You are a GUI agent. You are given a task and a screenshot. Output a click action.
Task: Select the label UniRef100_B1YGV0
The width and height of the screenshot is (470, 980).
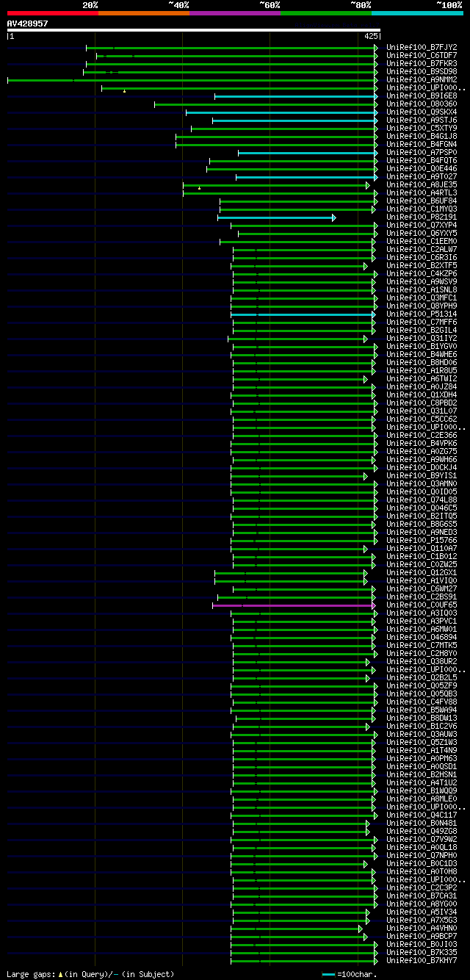[x=422, y=347]
